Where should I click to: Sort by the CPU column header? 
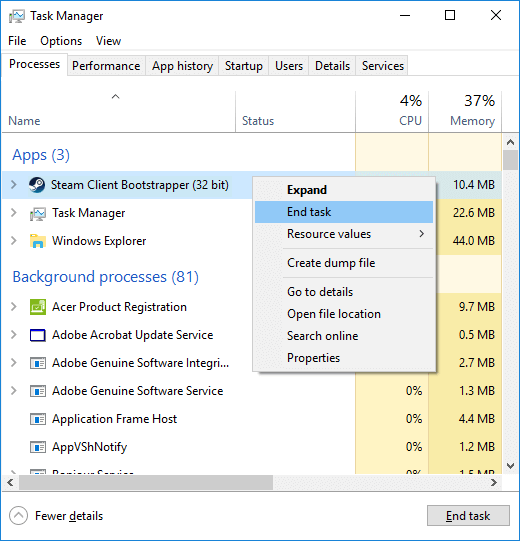392,111
